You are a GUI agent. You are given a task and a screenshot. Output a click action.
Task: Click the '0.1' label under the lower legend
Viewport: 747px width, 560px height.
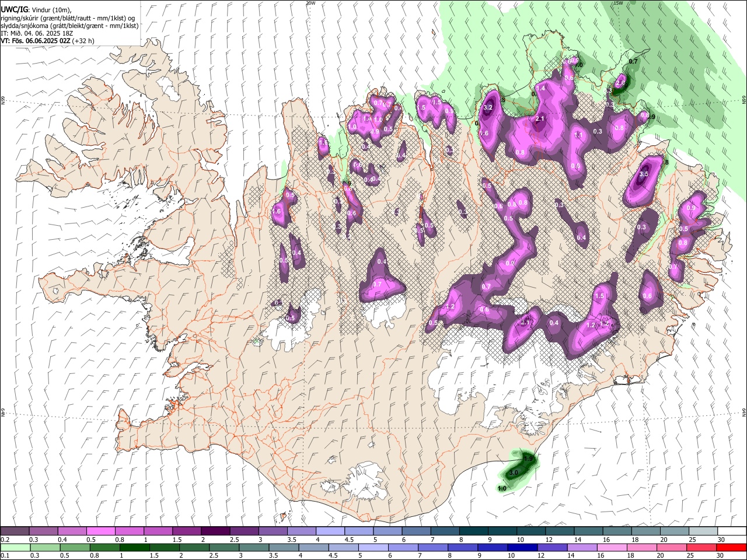5,556
